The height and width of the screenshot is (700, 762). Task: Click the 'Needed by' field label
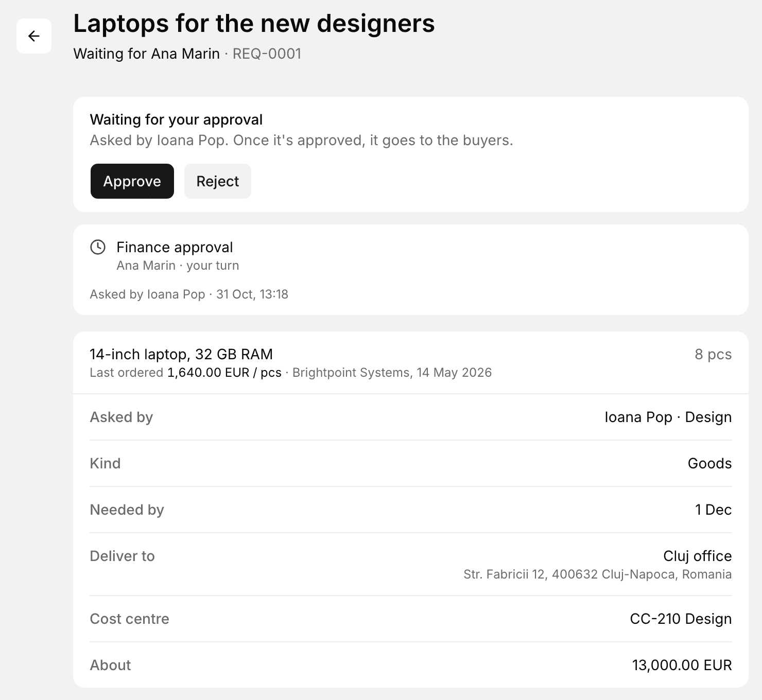click(127, 510)
